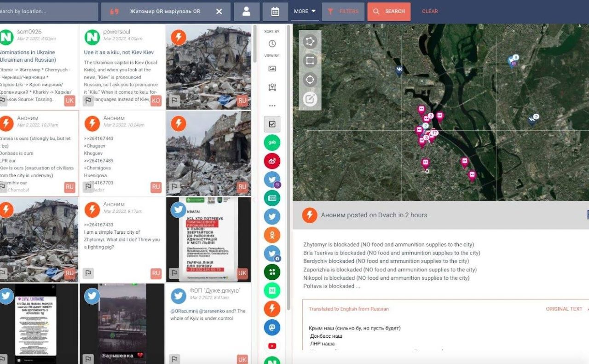Click the pink map cluster showing 17
The image size is (589, 364).
[x=433, y=133]
